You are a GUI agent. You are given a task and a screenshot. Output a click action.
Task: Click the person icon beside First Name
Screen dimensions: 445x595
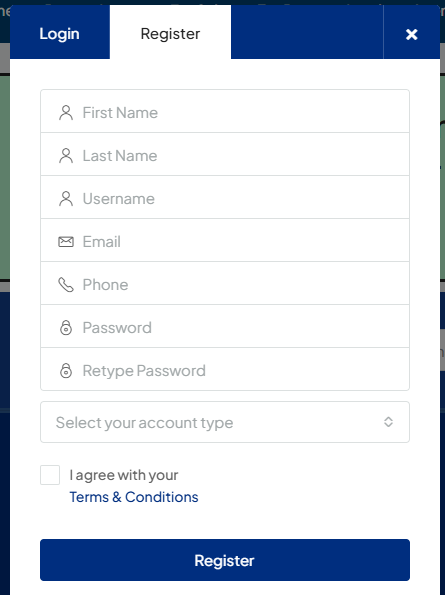pyautogui.click(x=66, y=113)
